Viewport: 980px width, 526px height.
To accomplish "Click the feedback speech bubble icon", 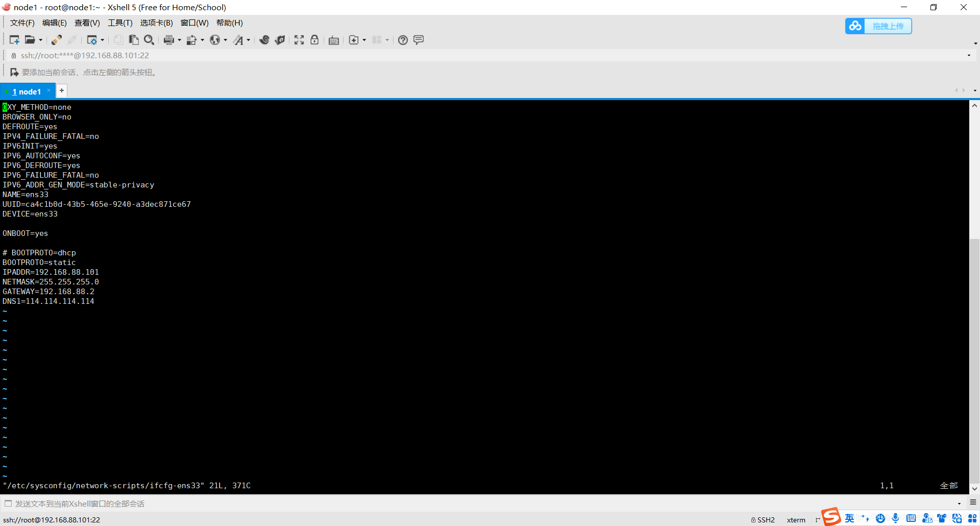I will 419,40.
